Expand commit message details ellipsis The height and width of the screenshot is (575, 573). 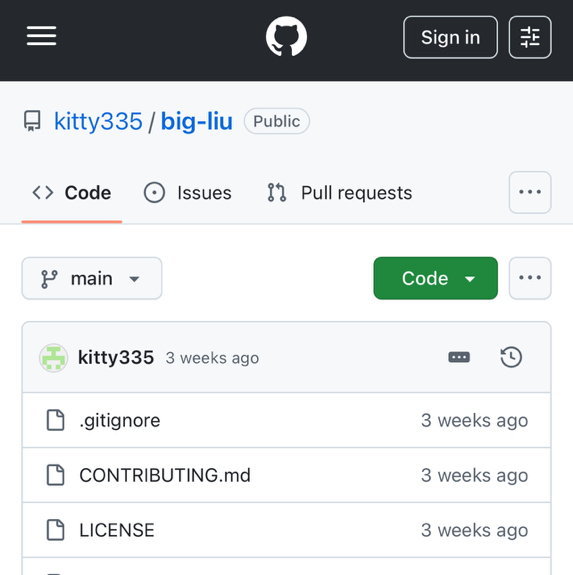point(459,357)
